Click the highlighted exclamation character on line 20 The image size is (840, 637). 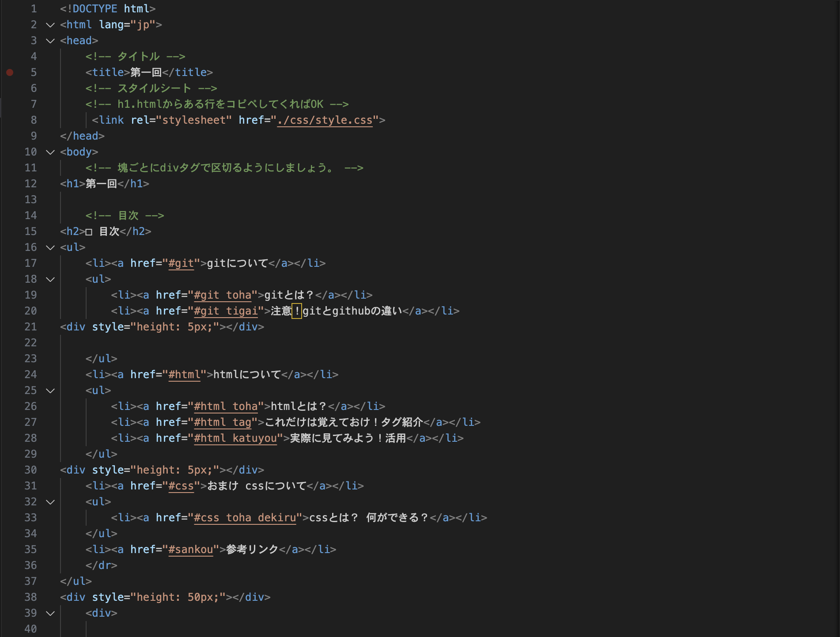click(297, 311)
